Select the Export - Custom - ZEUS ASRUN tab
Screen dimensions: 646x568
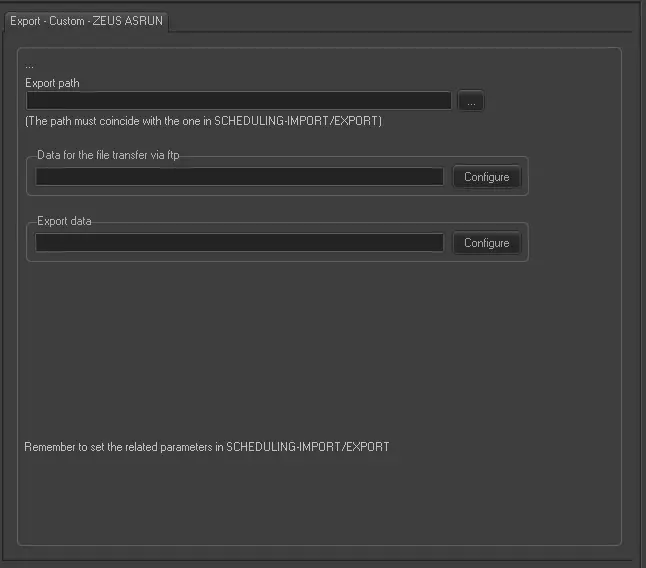(x=86, y=20)
